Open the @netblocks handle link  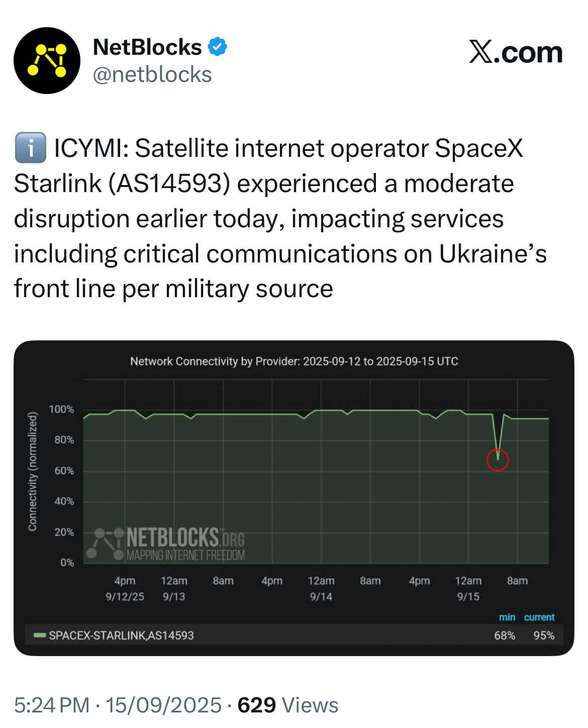coord(152,74)
